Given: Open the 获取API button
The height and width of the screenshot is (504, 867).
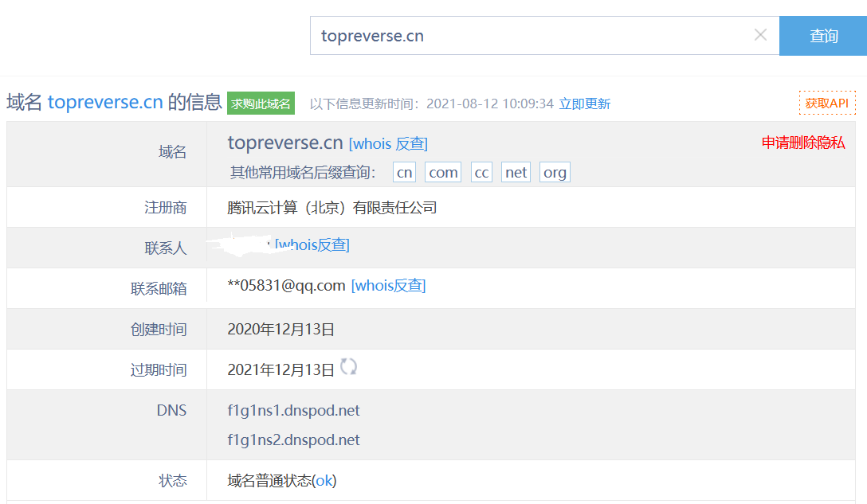Looking at the screenshot, I should click(827, 104).
